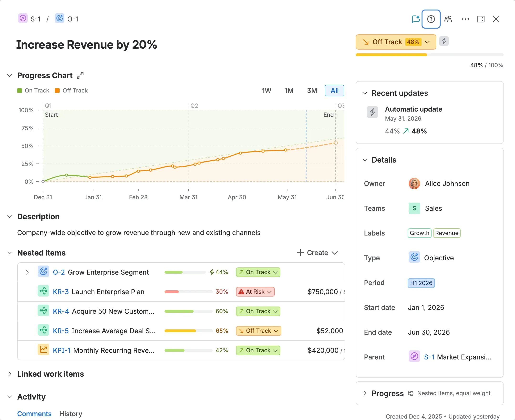Toggle the side panel layout icon

click(x=480, y=19)
